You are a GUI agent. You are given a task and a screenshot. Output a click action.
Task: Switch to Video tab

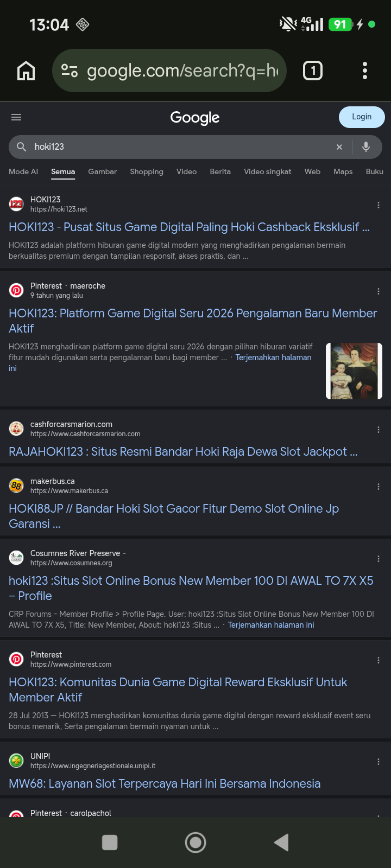coord(186,171)
